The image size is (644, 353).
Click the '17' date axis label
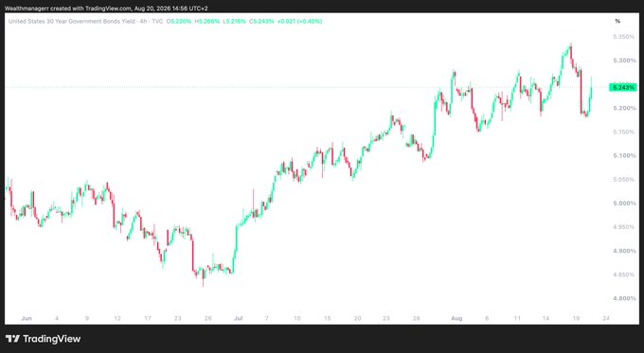click(x=148, y=318)
